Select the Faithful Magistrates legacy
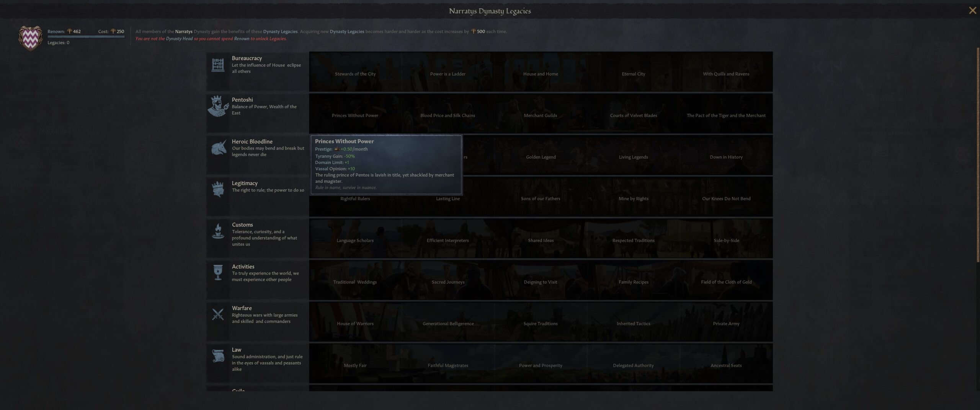The image size is (980, 410). click(448, 365)
